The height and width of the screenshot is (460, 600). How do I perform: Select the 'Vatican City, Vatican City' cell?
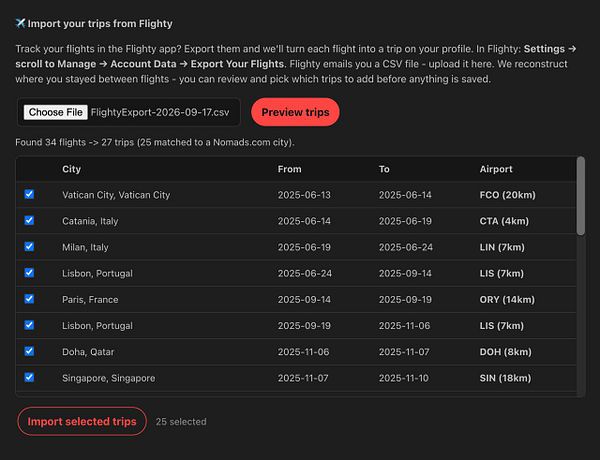116,195
